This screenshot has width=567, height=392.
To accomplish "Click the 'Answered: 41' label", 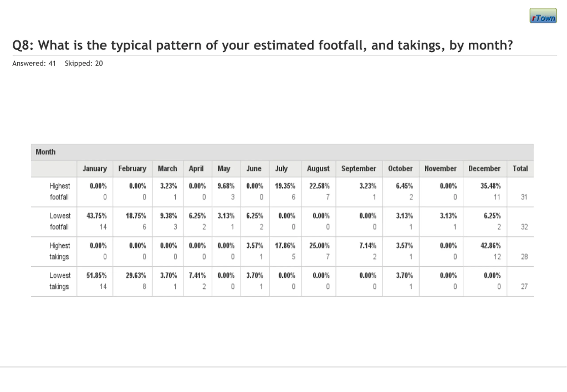I will pos(34,63).
